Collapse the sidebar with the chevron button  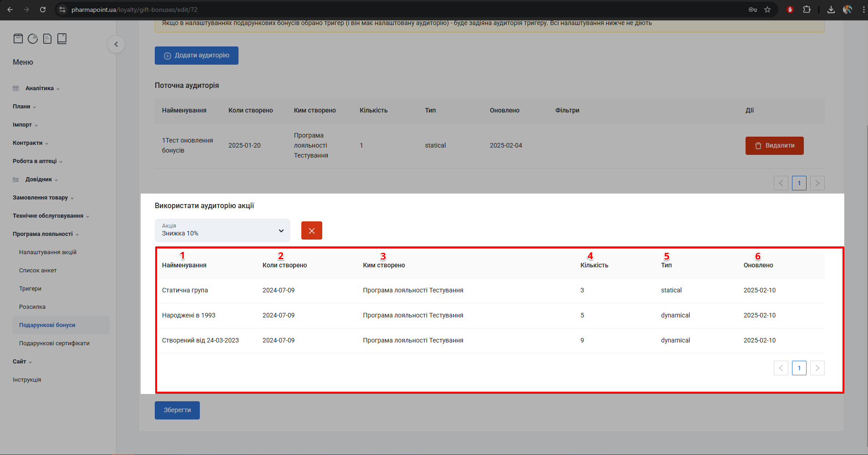[x=116, y=44]
